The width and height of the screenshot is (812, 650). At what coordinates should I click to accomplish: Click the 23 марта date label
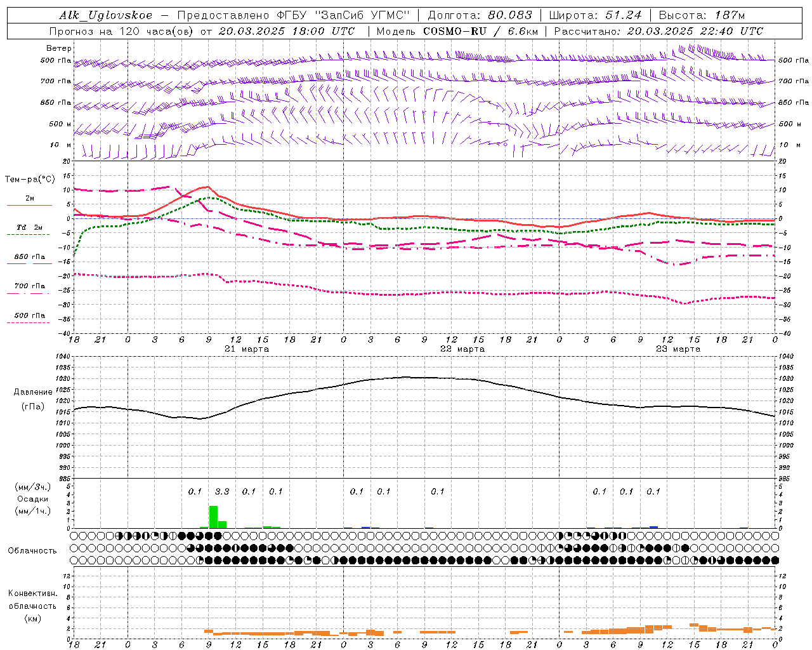678,349
